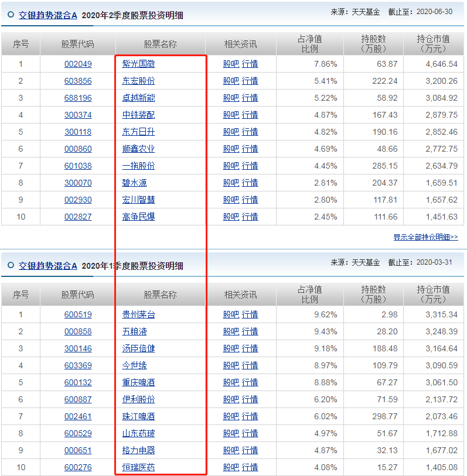Select stock name 顺鑫农业
This screenshot has width=467, height=476.
pos(138,149)
